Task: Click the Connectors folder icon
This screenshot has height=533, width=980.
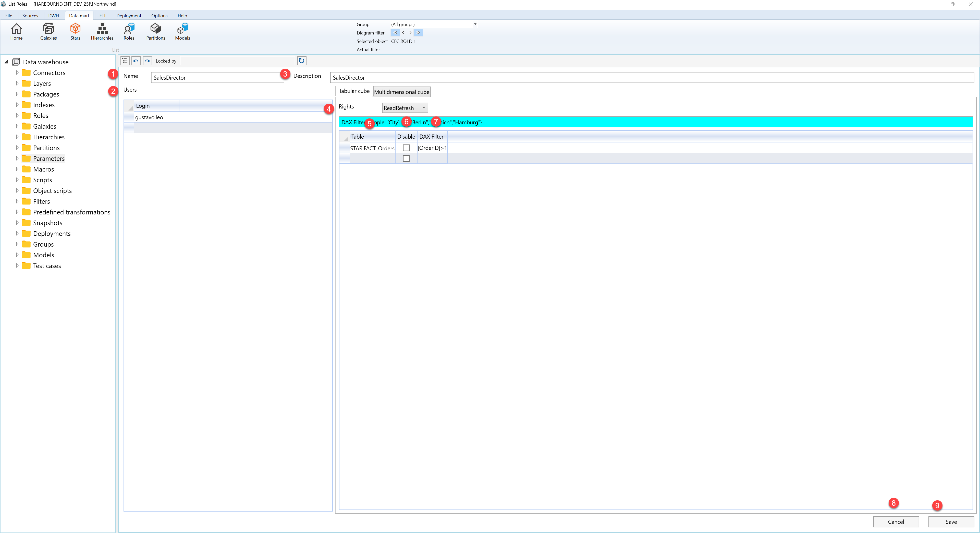Action: pyautogui.click(x=26, y=72)
